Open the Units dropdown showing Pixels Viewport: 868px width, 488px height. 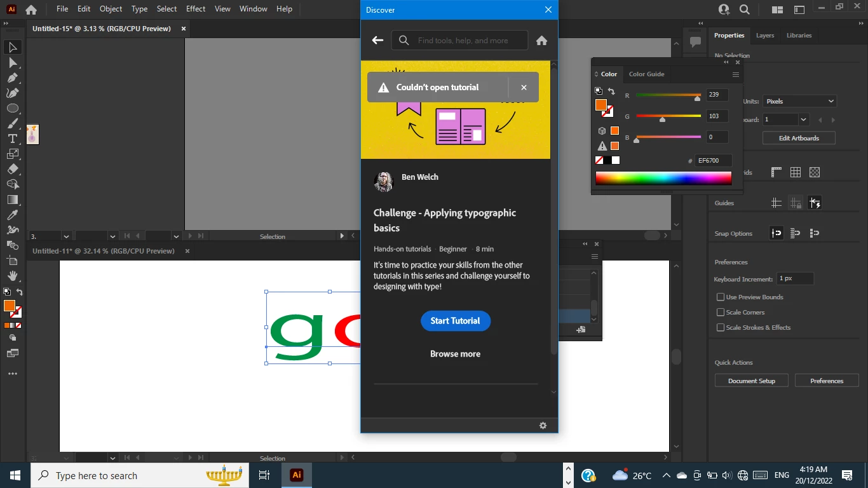coord(799,101)
